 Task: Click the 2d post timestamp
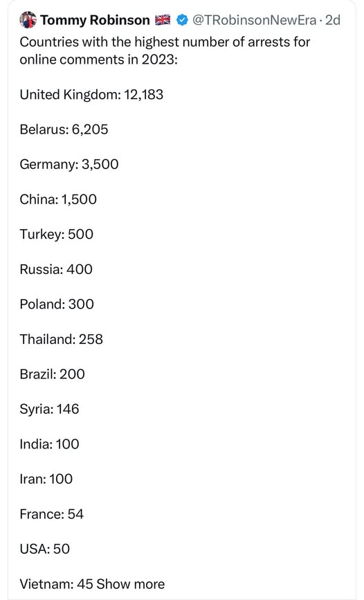point(333,20)
